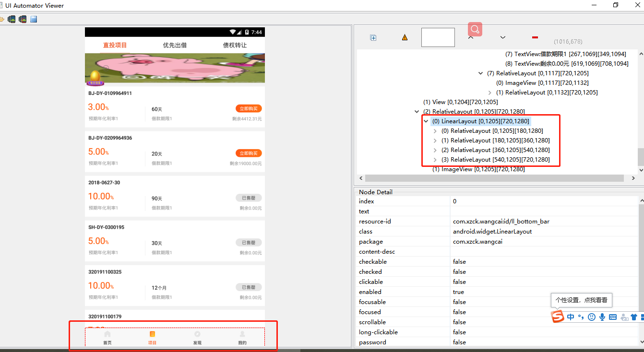
Task: Click 立即购买 for project BJ-DY-0209964936
Action: pyautogui.click(x=249, y=153)
